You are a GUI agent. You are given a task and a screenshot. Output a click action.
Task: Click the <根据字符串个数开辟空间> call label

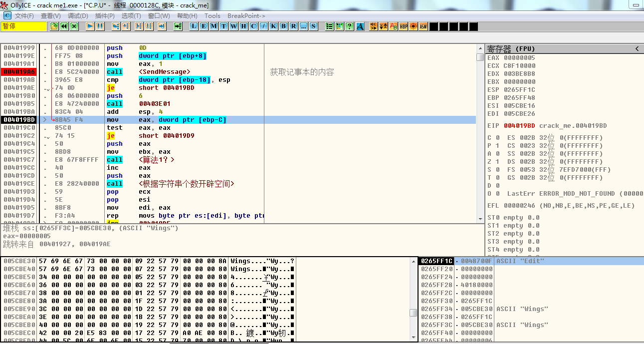tap(186, 184)
